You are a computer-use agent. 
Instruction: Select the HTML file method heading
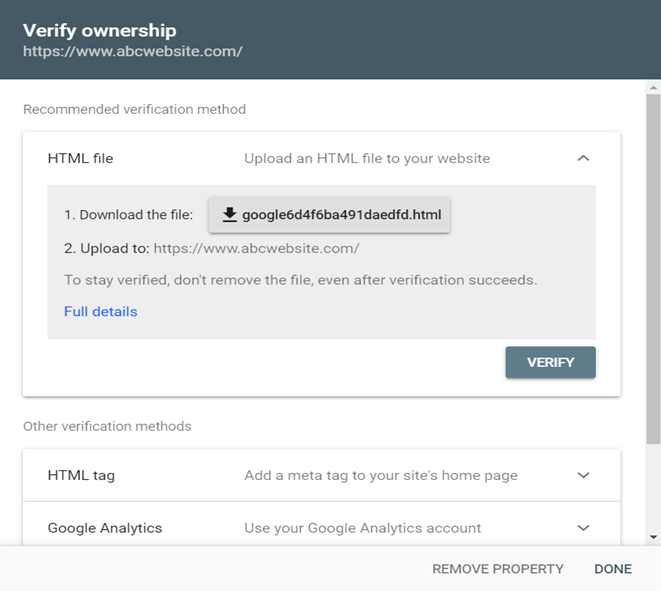click(x=80, y=158)
